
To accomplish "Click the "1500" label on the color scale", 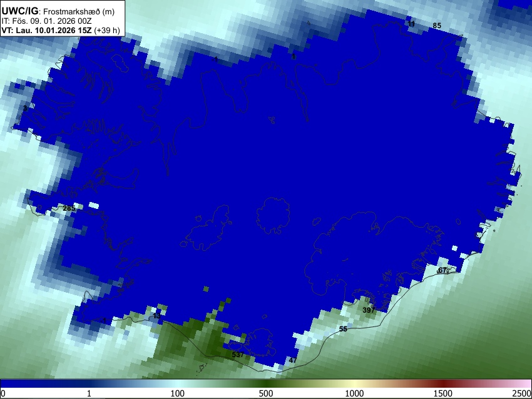I will pos(443,393).
